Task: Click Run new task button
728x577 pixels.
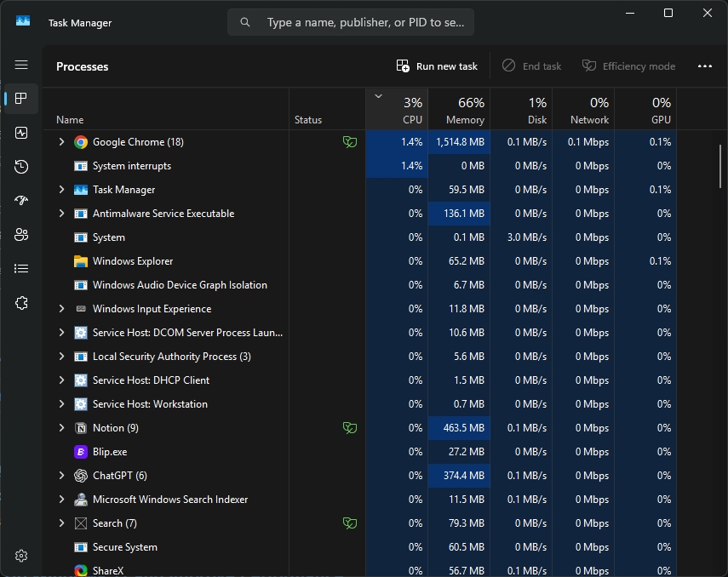Action: coord(437,66)
